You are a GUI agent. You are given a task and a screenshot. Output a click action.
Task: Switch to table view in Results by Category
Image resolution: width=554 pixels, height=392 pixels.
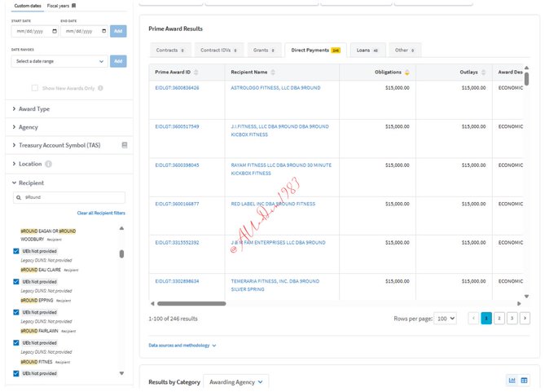524,381
